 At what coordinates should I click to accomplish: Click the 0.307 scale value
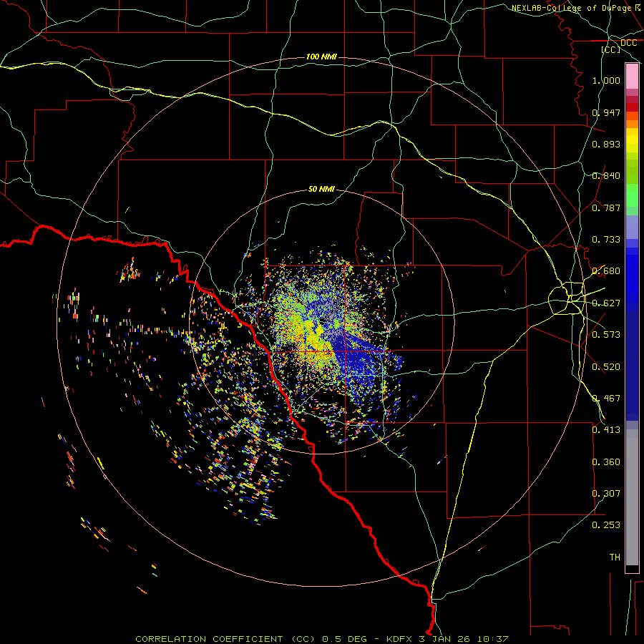click(x=606, y=494)
